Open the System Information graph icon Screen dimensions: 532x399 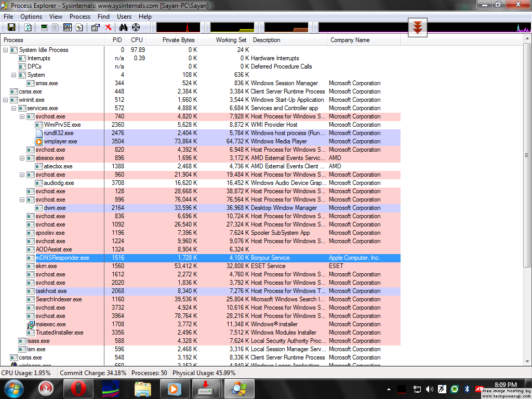[44, 28]
